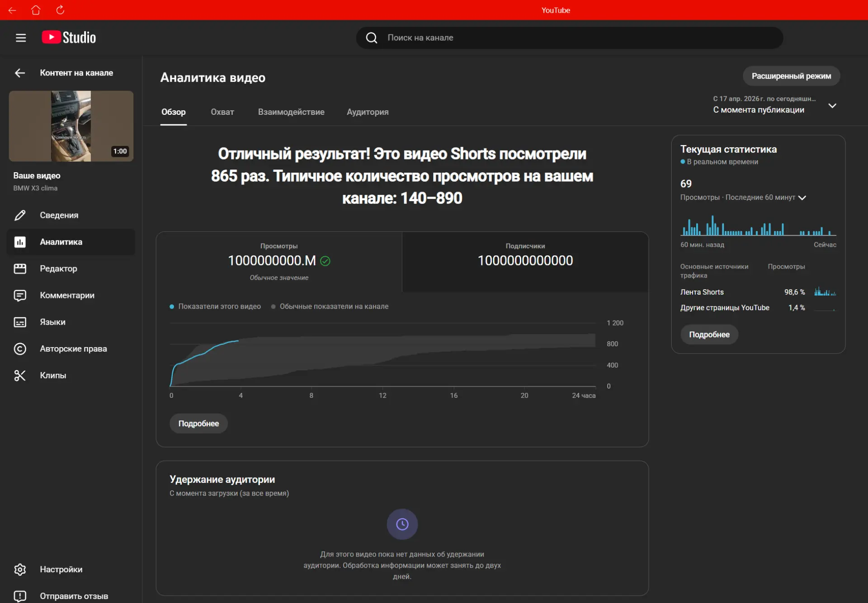
Task: Switch to the Взаимодействие tab
Action: pos(291,112)
